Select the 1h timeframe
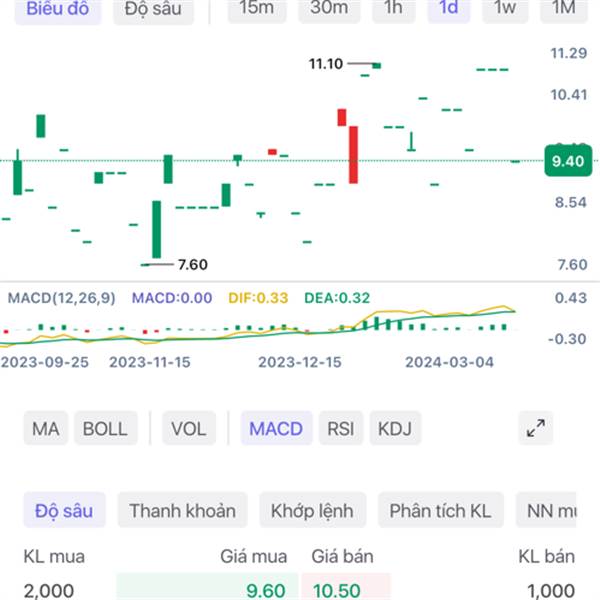600x600 pixels. click(x=393, y=8)
